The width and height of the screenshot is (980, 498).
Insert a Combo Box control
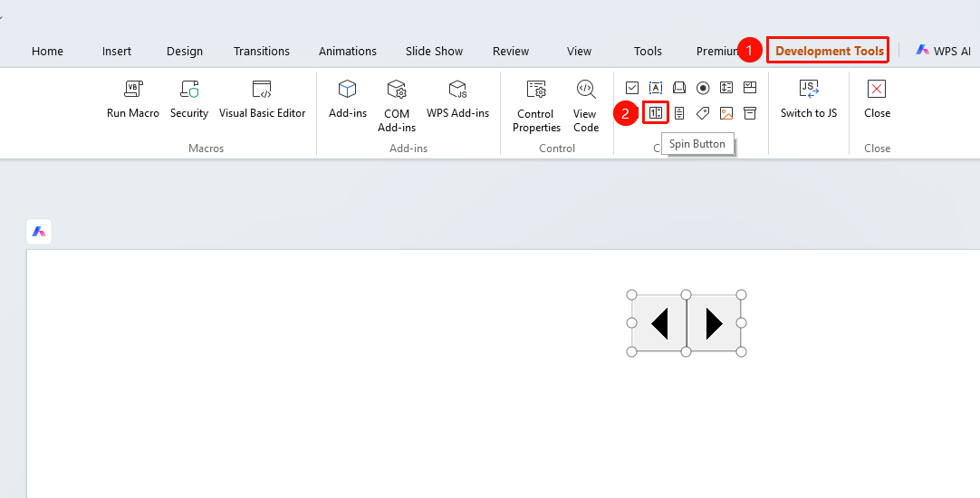[749, 88]
